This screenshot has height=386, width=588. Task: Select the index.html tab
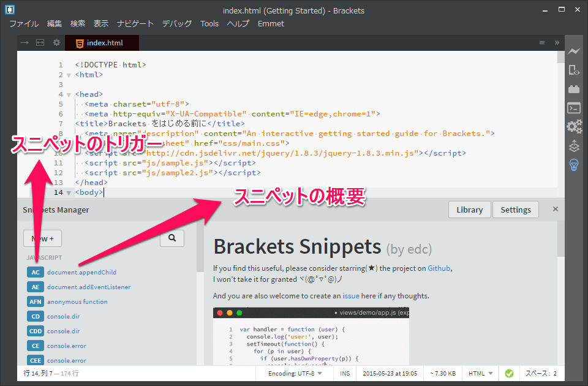(x=102, y=43)
